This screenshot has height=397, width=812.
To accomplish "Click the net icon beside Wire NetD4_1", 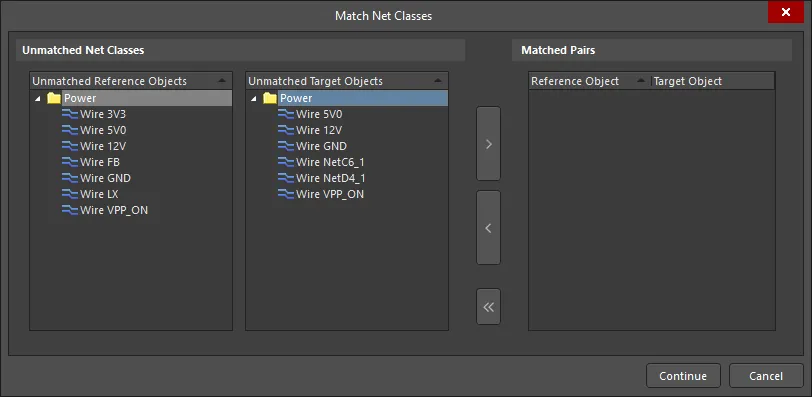I will pyautogui.click(x=286, y=178).
